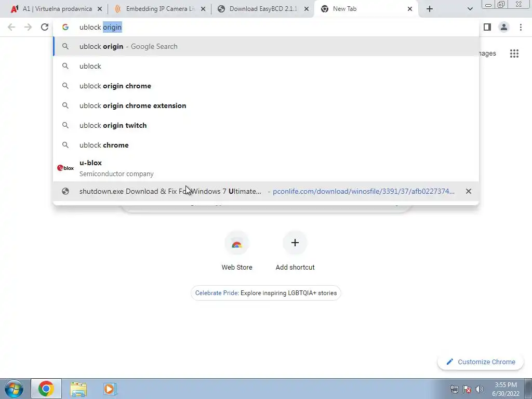Image resolution: width=532 pixels, height=399 pixels.
Task: Click the Show desktop strip
Action: pos(528,389)
